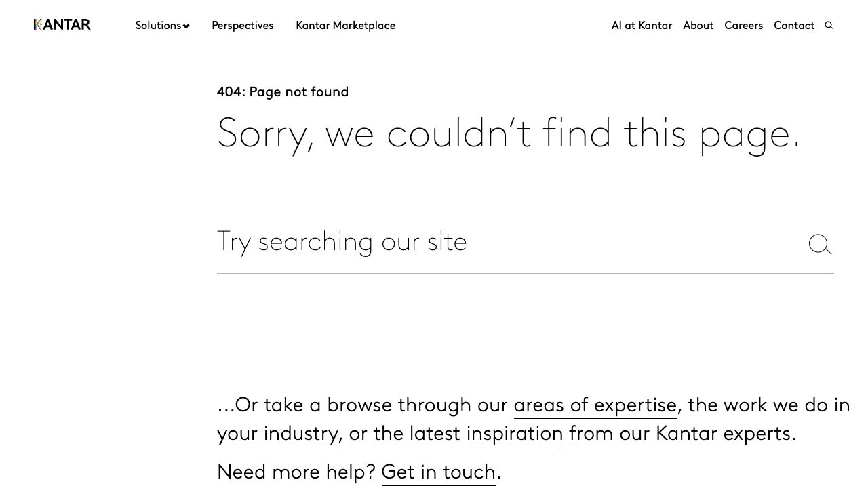Click the 'Sorry, we couldn't find this page' heading

508,133
